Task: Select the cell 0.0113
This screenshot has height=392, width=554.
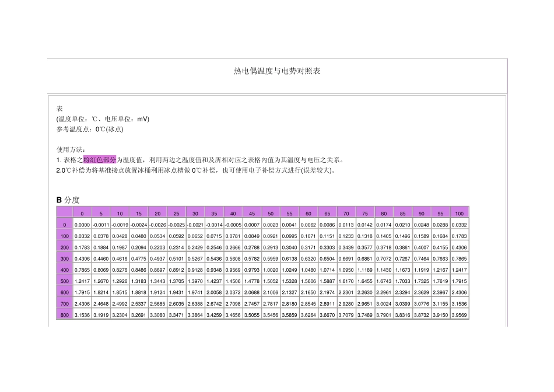Action: pos(346,225)
